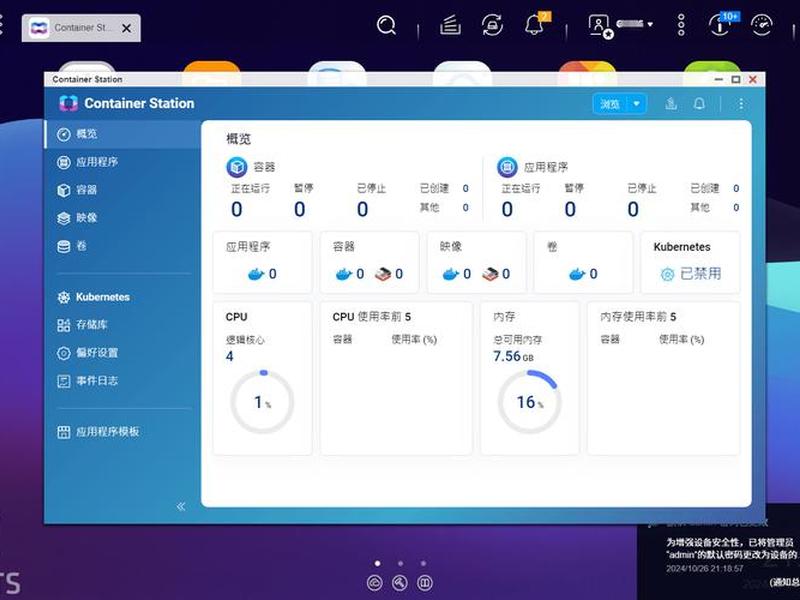
Task: Click the 容器 cube icon in overview
Action: [x=237, y=167]
